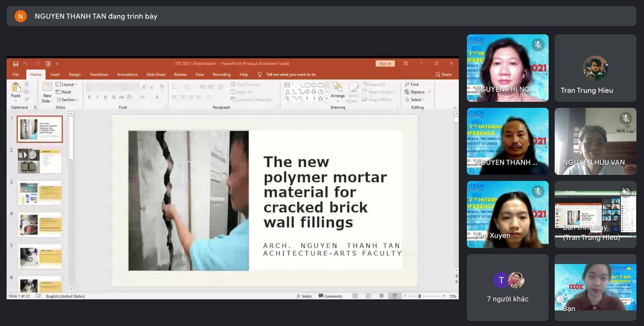Open the Recording tab
This screenshot has height=326, width=644.
pyautogui.click(x=221, y=74)
